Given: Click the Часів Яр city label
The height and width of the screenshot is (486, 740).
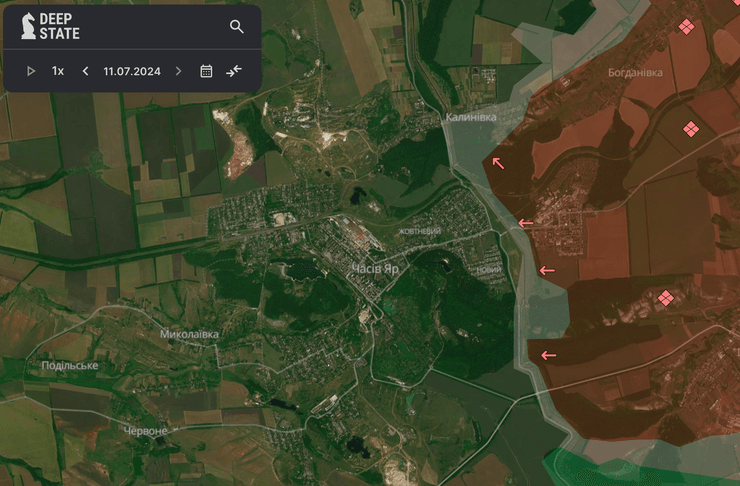Looking at the screenshot, I should pyautogui.click(x=377, y=268).
